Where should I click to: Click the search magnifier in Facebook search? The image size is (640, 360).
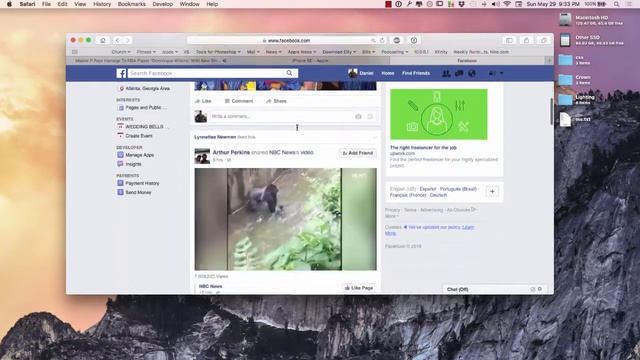click(289, 73)
